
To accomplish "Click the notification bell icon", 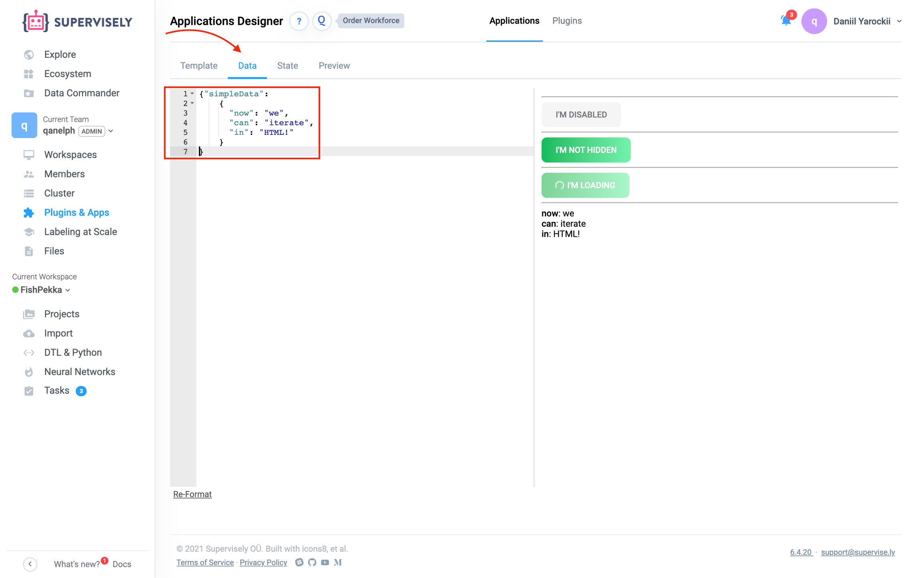I will (x=786, y=20).
